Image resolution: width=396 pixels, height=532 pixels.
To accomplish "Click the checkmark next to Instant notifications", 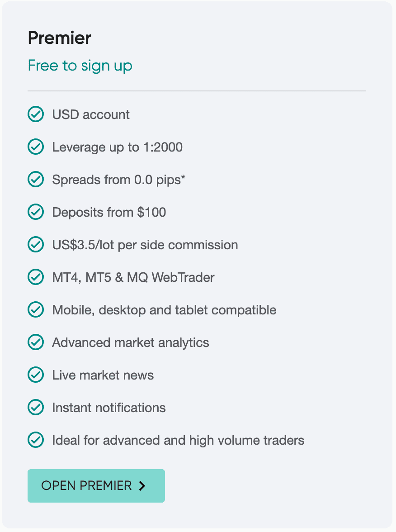I will [x=36, y=407].
